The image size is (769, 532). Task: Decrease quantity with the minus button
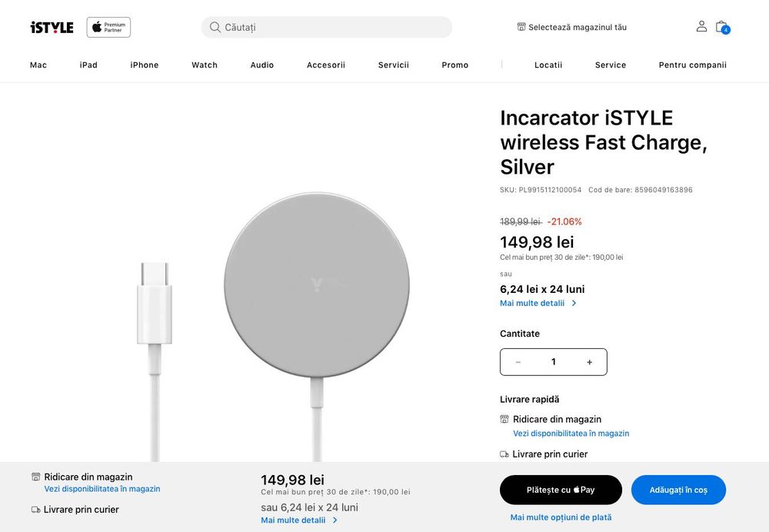[x=518, y=362]
